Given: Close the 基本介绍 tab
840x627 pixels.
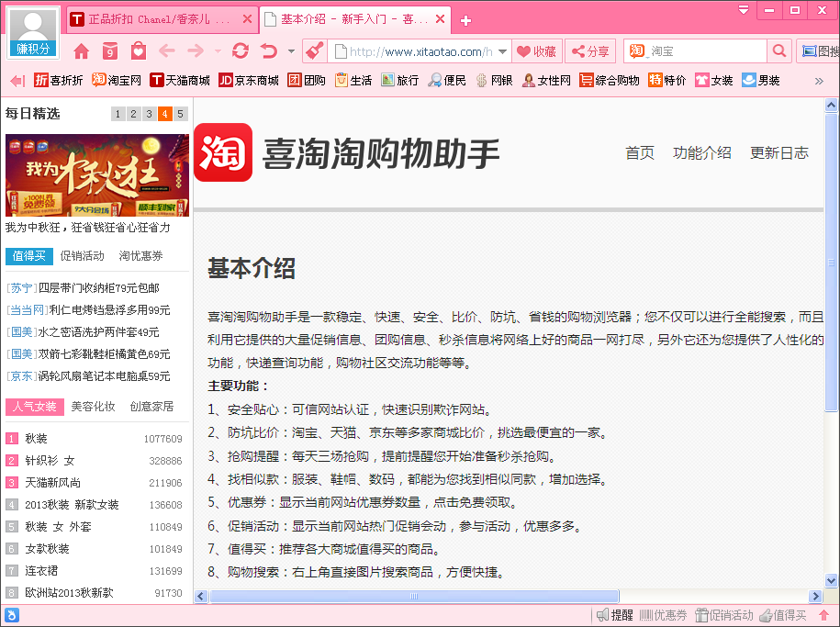Looking at the screenshot, I should [441, 19].
